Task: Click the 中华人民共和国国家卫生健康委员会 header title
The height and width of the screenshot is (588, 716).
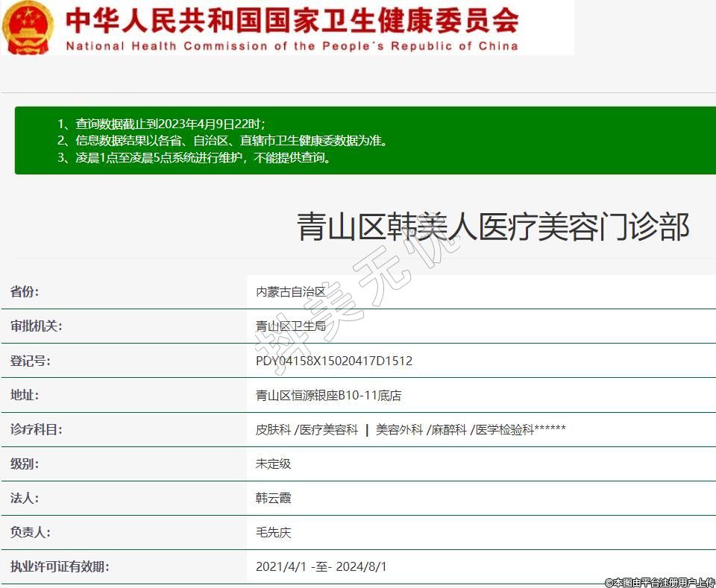Action: pyautogui.click(x=292, y=20)
